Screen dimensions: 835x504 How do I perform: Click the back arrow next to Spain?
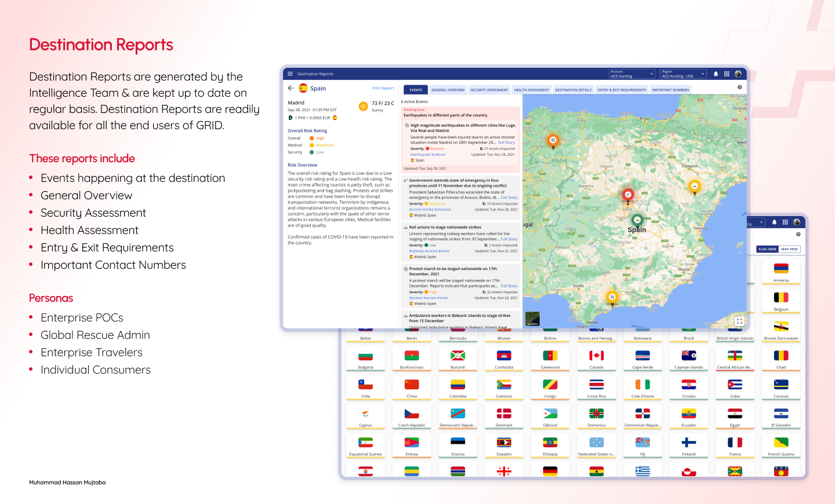coord(291,88)
